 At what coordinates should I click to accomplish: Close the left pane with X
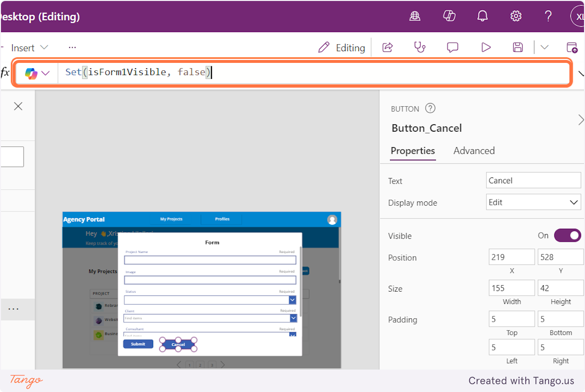[x=18, y=106]
